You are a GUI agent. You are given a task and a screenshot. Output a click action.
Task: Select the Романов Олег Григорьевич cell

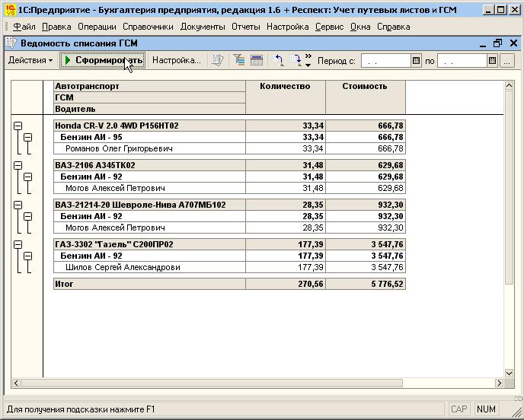(150, 148)
